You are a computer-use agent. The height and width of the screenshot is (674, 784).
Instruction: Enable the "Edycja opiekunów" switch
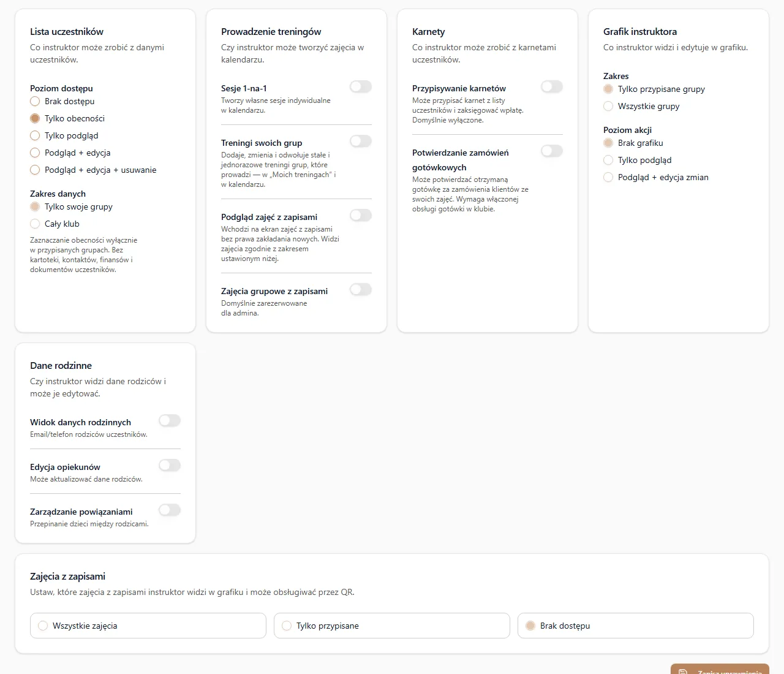click(x=170, y=465)
